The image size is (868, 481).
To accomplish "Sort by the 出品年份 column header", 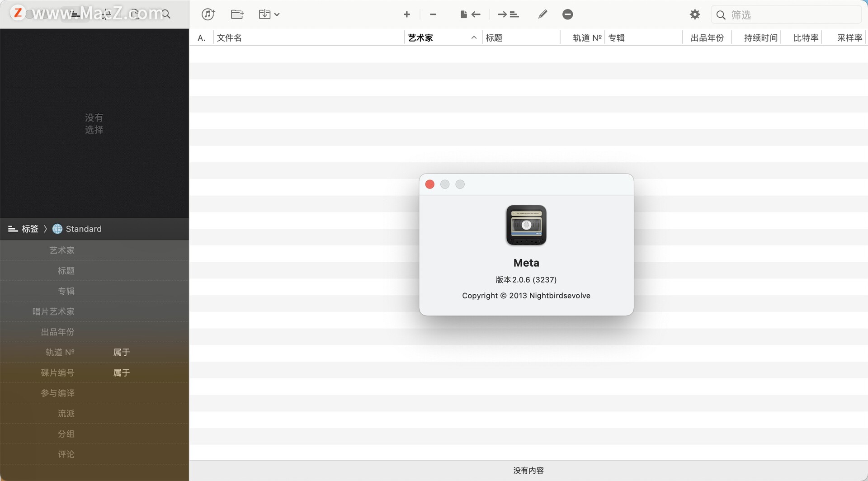I will (708, 38).
